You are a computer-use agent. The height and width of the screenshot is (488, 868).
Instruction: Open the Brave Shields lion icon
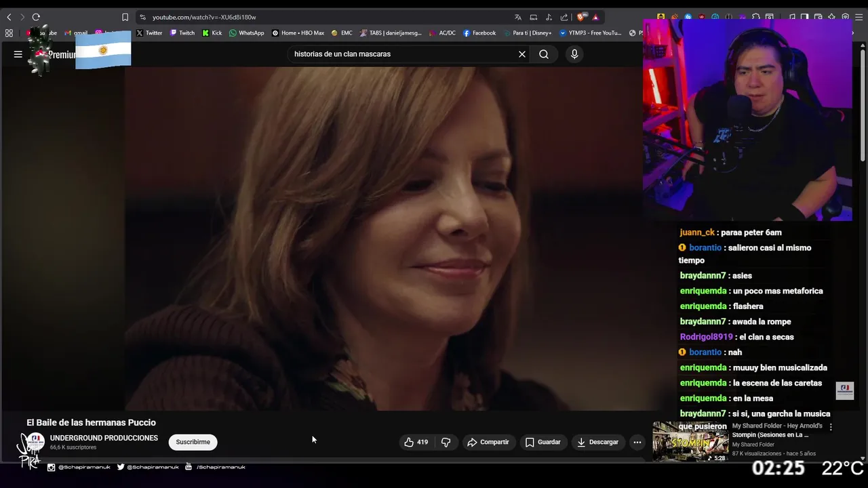point(581,17)
